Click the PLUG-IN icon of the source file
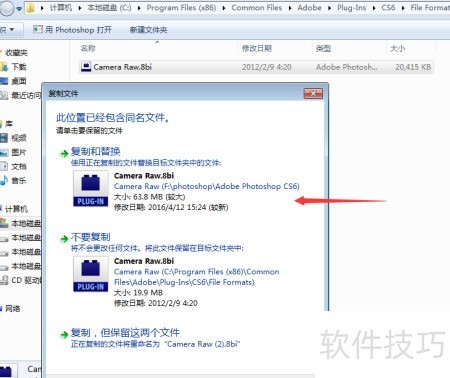 point(91,188)
